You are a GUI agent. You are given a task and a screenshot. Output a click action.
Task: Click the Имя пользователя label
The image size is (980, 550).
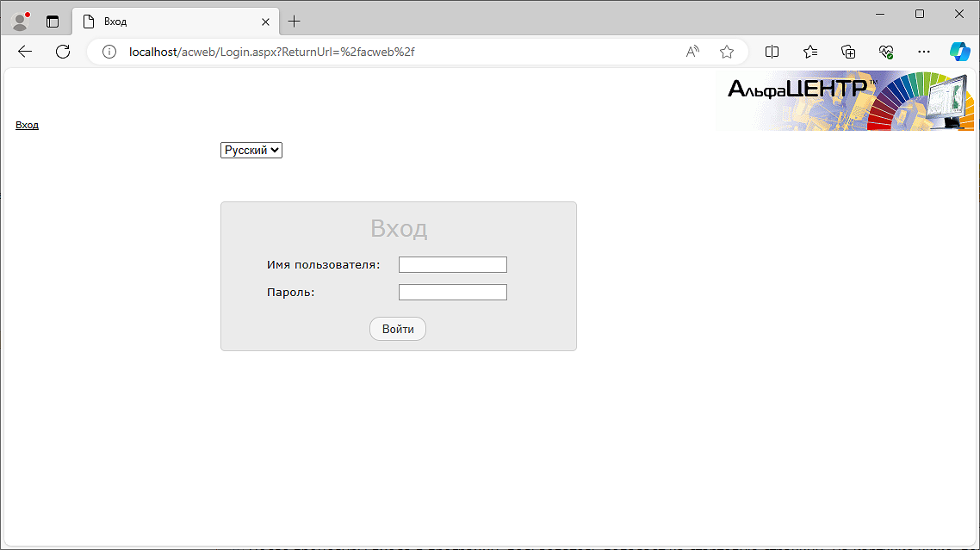pos(323,264)
